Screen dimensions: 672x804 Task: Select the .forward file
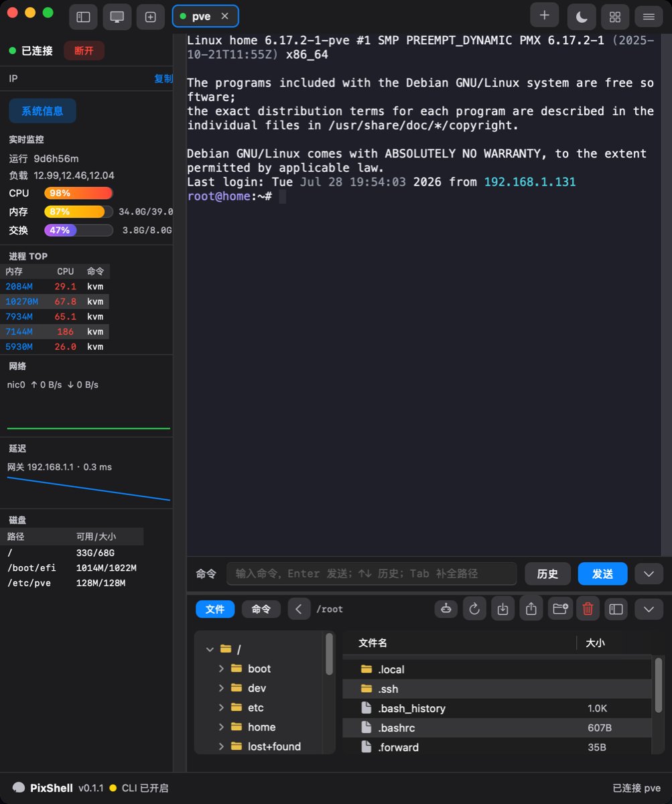click(x=496, y=746)
